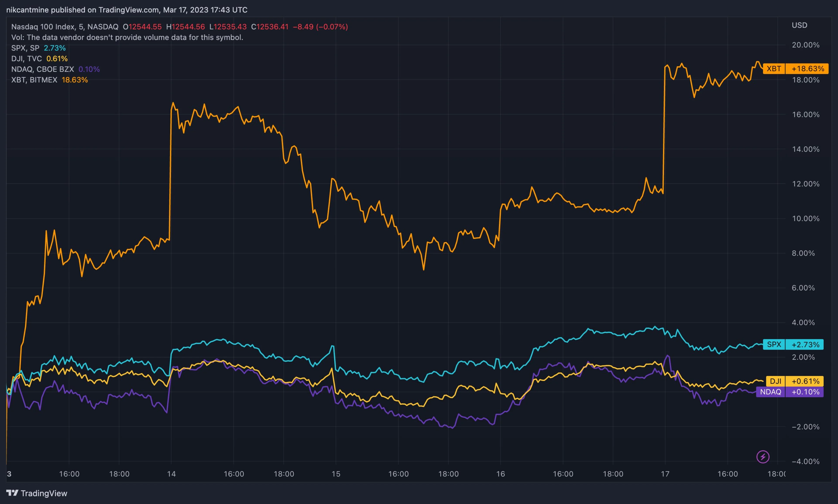Click the TradingView.com link text

tap(129, 10)
